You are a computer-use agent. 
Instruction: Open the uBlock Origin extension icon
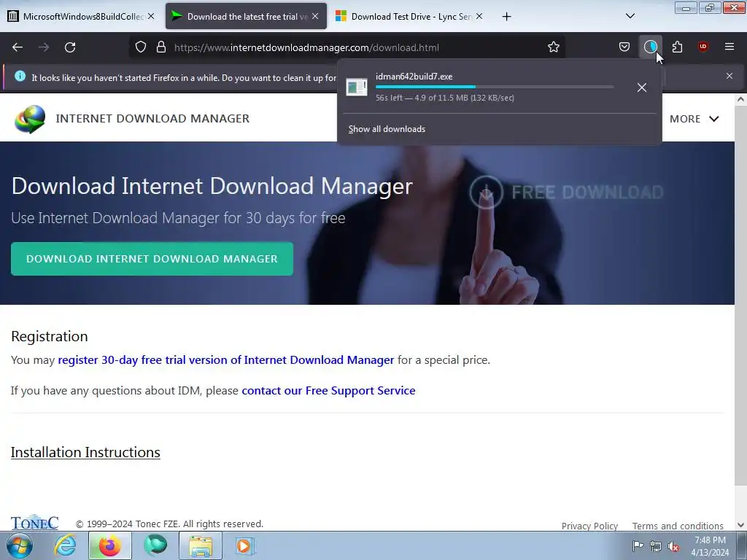(x=703, y=47)
